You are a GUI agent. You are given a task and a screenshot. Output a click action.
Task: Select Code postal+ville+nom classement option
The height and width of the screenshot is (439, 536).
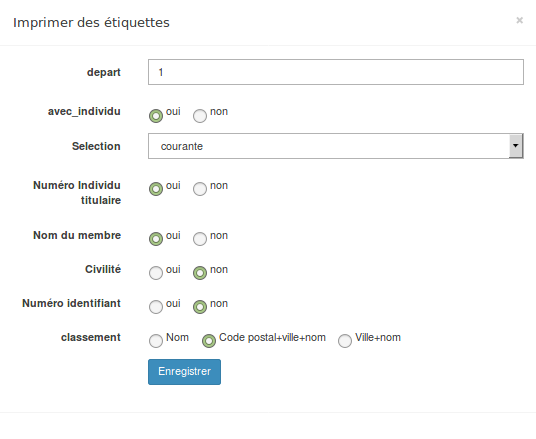[x=209, y=341]
